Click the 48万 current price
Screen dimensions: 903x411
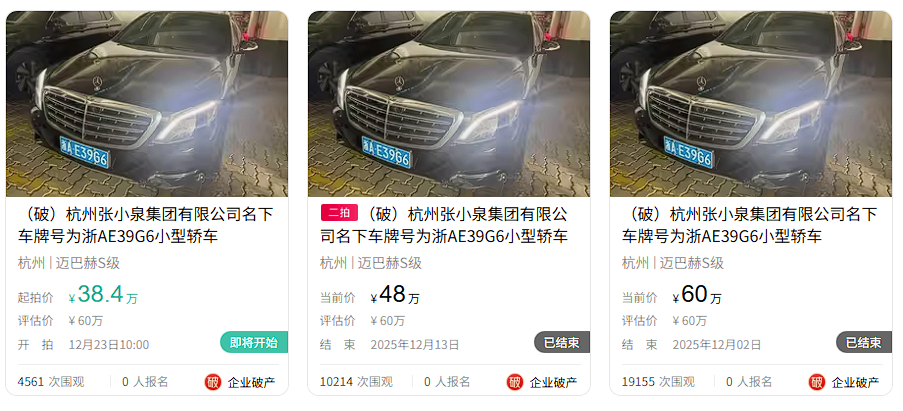[395, 295]
